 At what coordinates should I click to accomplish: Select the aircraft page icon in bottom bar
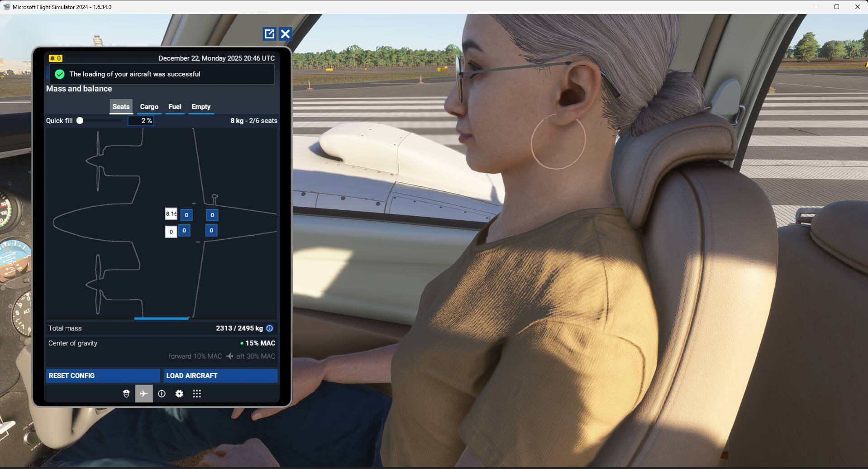(x=143, y=393)
